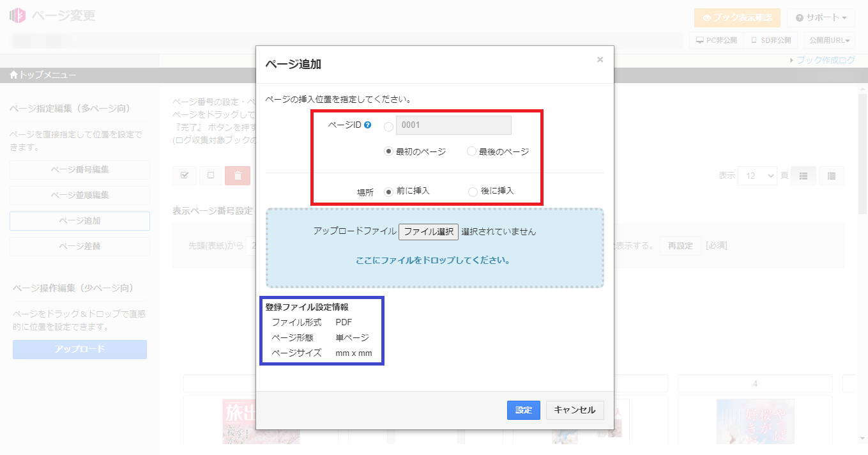Click the help icon next to ページID

[x=366, y=125]
